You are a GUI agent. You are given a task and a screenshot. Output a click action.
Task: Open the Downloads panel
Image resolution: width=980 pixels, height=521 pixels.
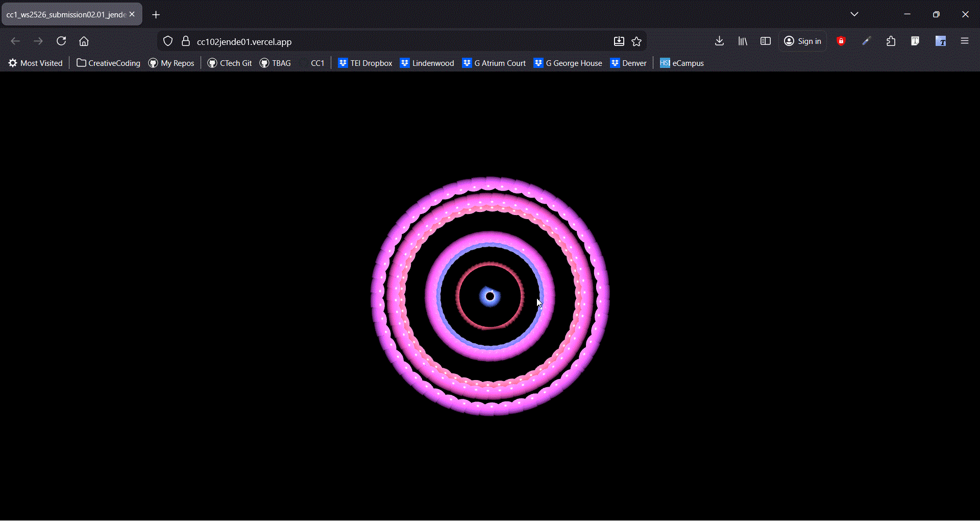click(x=719, y=41)
